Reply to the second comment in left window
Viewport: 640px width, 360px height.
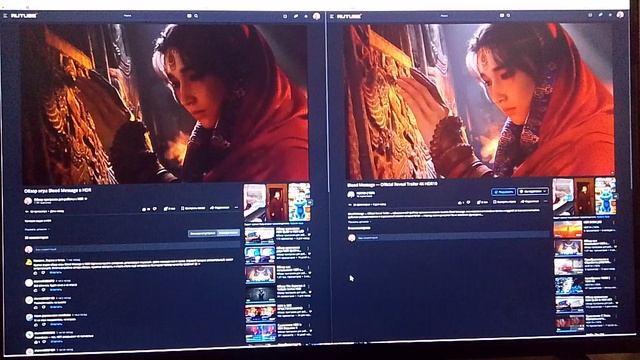tap(56, 289)
